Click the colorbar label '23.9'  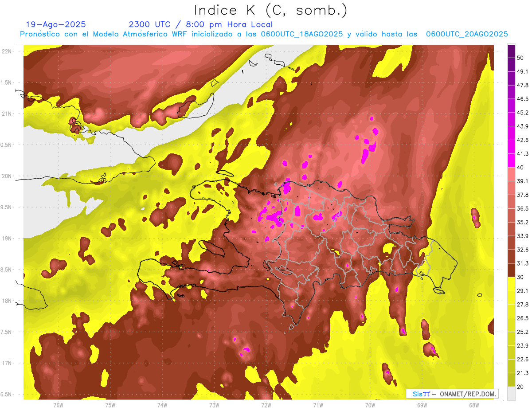point(523,345)
